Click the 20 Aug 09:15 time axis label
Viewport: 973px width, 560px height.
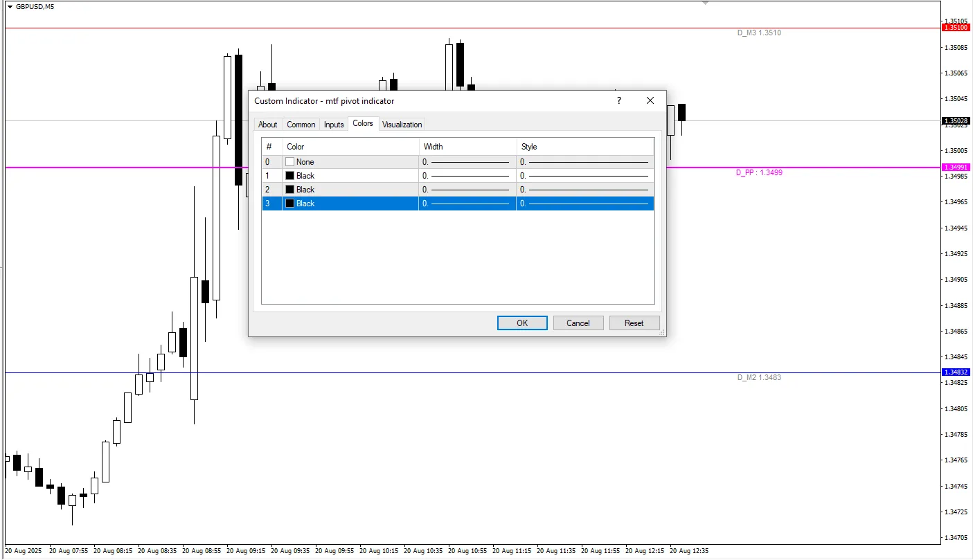point(246,551)
